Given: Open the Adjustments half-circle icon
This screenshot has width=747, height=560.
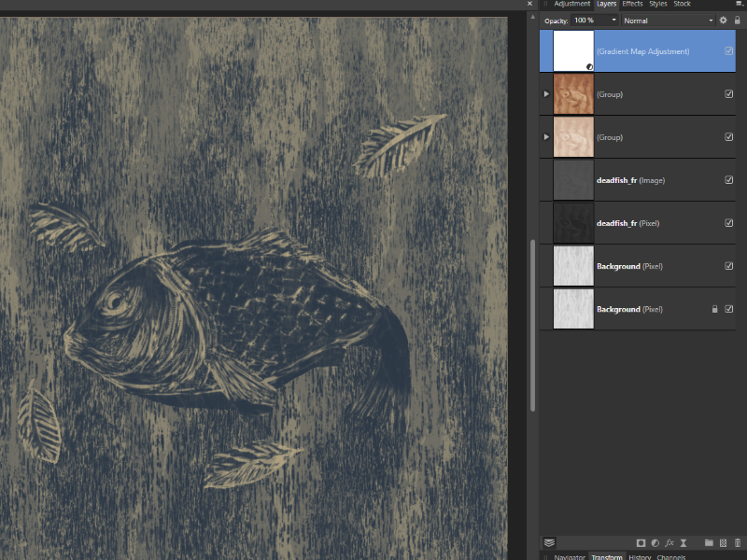Looking at the screenshot, I should (x=655, y=543).
